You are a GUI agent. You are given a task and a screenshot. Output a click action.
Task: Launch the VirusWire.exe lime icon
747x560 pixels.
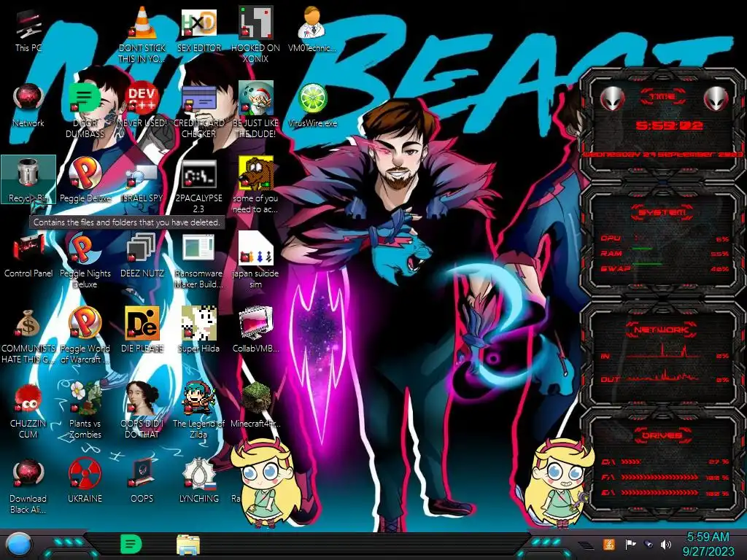[x=312, y=98]
